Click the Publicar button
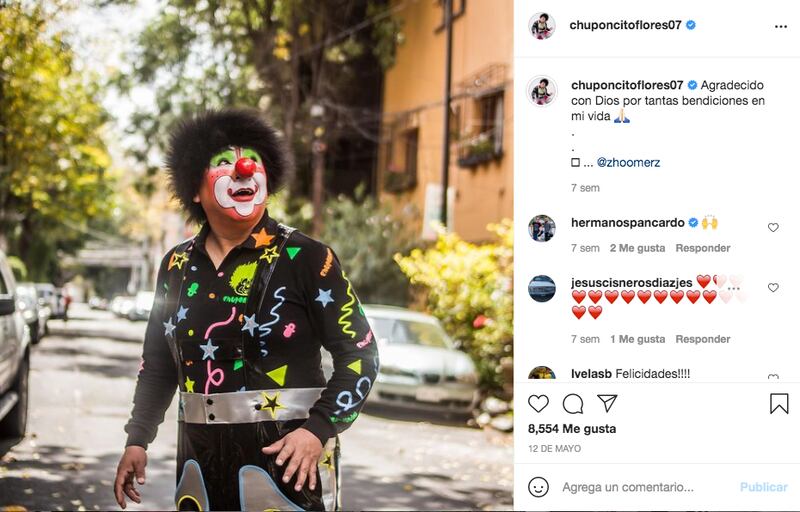800x512 pixels. click(x=763, y=487)
